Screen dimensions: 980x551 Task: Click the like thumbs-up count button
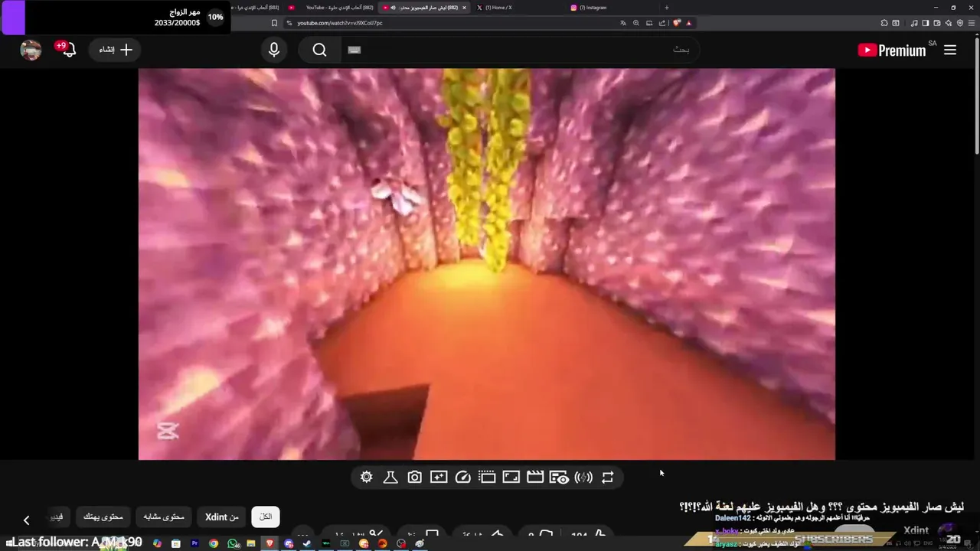(x=590, y=535)
